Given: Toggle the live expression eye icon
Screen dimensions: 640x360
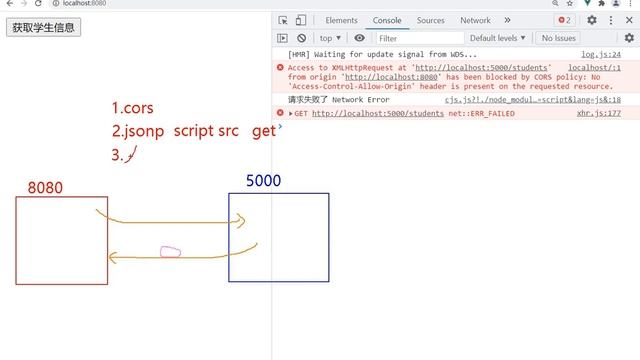Looking at the screenshot, I should click(360, 38).
